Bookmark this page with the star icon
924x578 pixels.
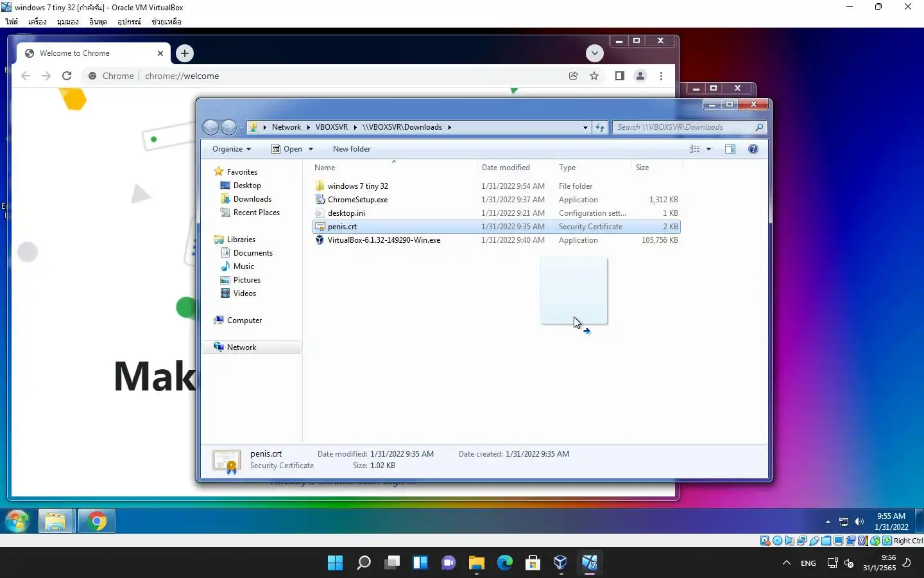594,76
